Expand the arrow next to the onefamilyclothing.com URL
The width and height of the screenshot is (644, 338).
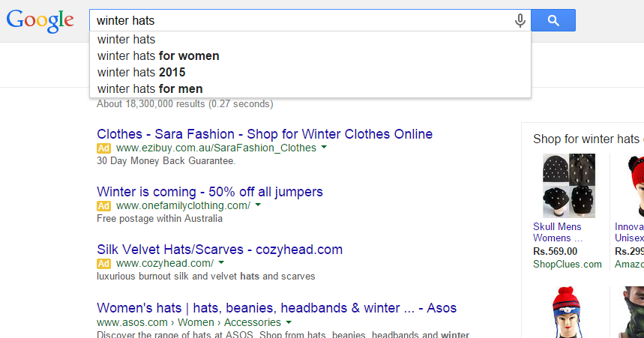pyautogui.click(x=258, y=205)
